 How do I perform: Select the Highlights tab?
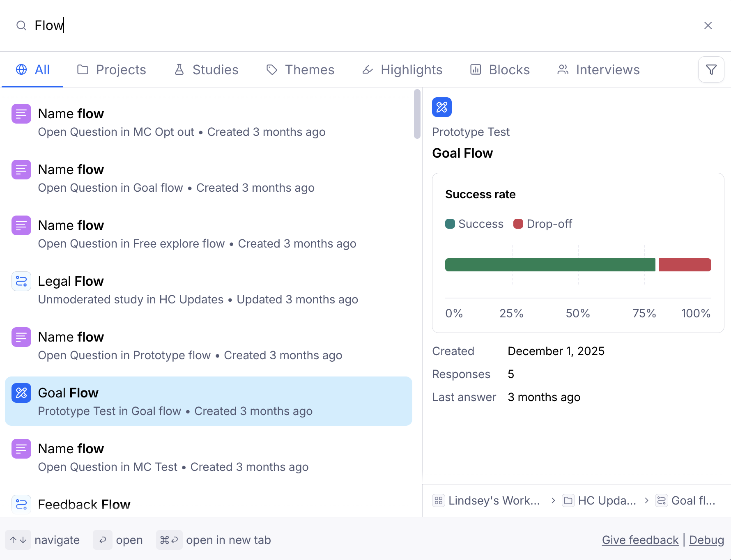402,70
